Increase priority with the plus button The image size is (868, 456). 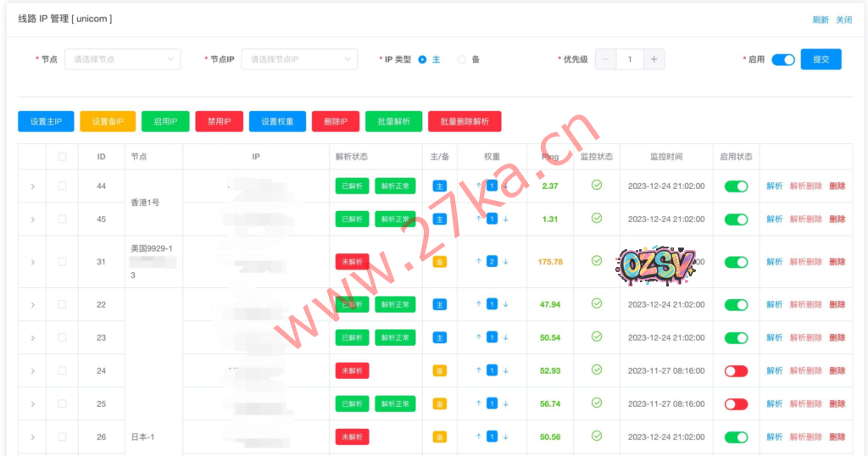[x=654, y=59]
